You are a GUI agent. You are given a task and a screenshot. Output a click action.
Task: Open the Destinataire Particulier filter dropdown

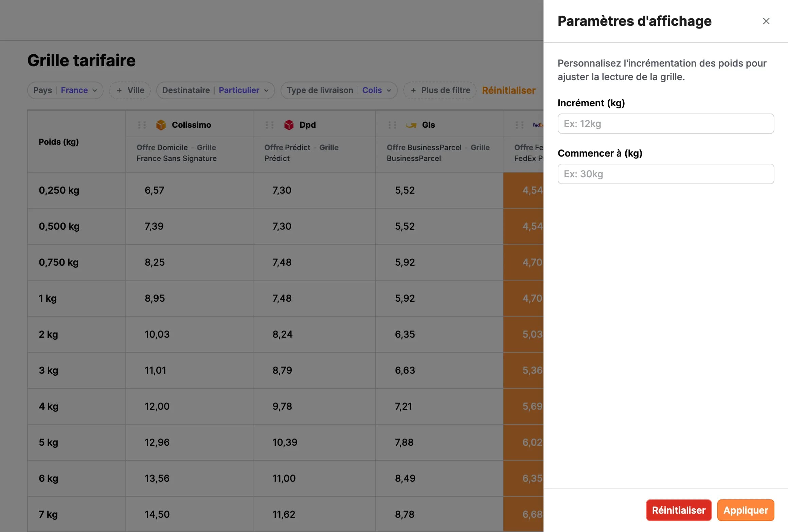215,90
